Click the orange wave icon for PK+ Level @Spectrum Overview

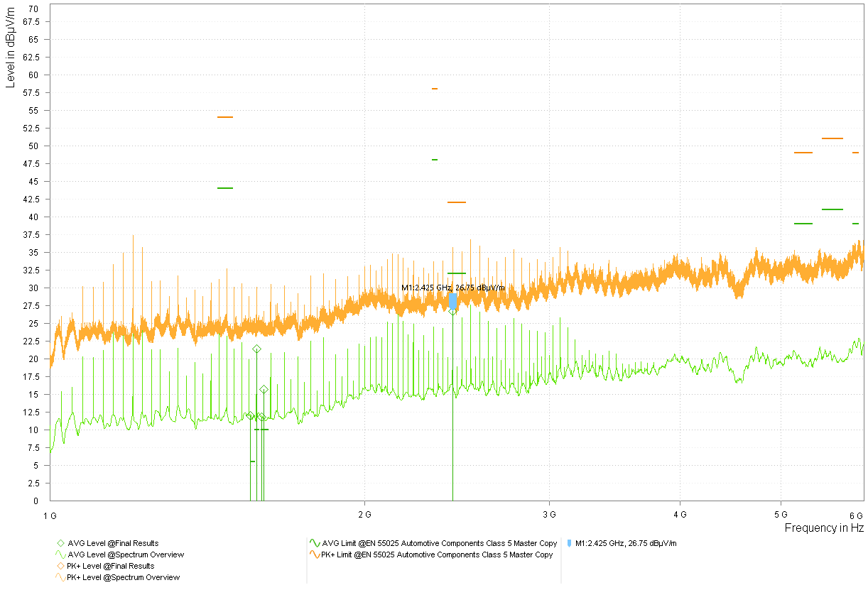(60, 577)
